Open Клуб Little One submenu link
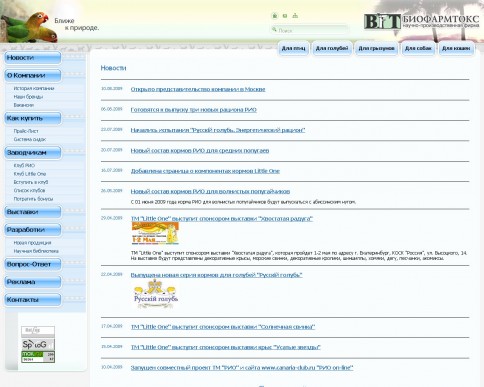The height and width of the screenshot is (387, 484). pyautogui.click(x=30, y=174)
